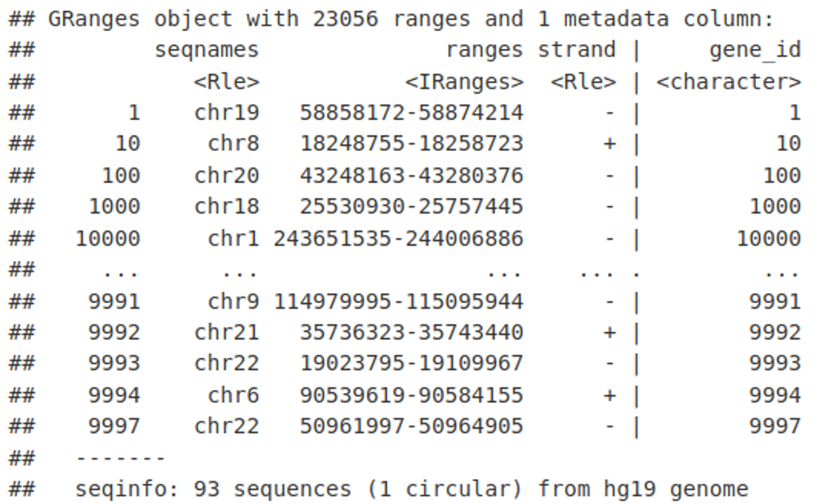831x504 pixels.
Task: Select the seqnames column header
Action: tap(207, 51)
